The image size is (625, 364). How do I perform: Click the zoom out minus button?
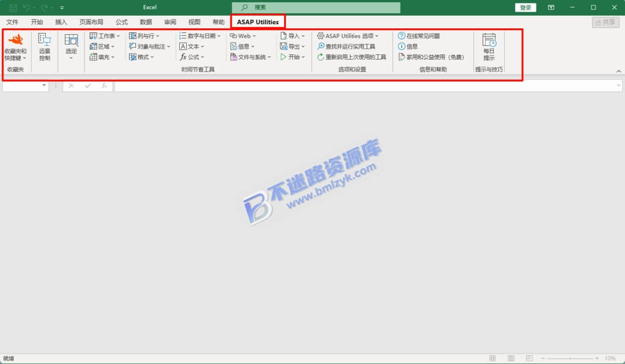[543, 358]
